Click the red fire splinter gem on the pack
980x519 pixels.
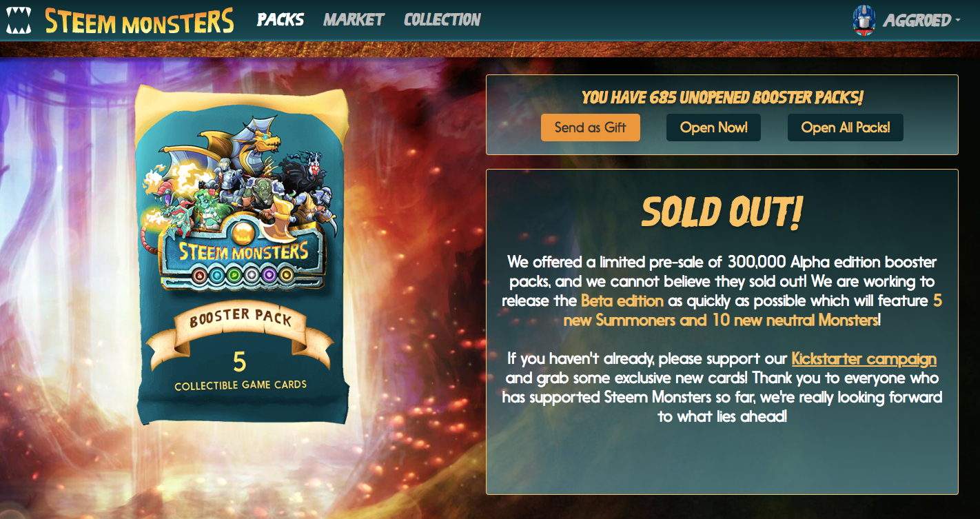(x=200, y=276)
